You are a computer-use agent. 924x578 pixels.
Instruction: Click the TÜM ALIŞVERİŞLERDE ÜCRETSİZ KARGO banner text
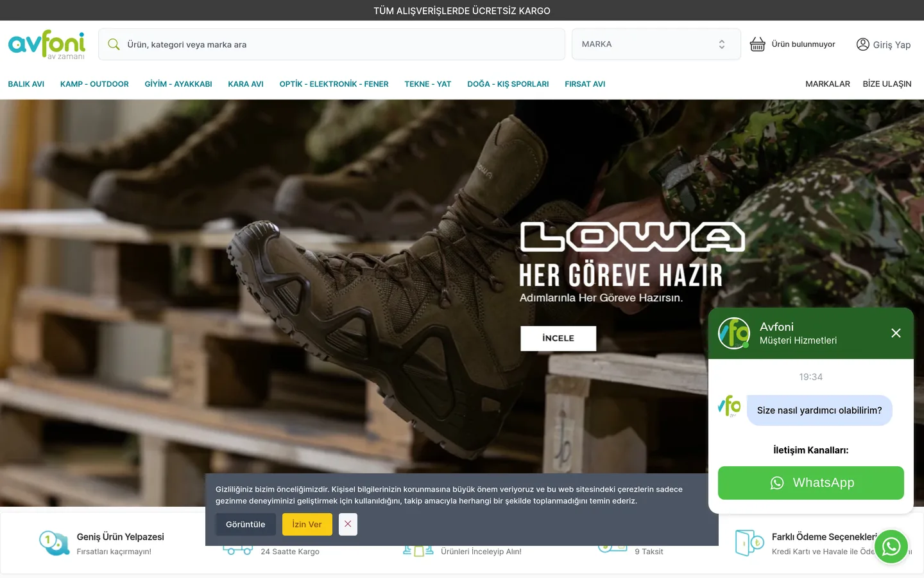(462, 11)
